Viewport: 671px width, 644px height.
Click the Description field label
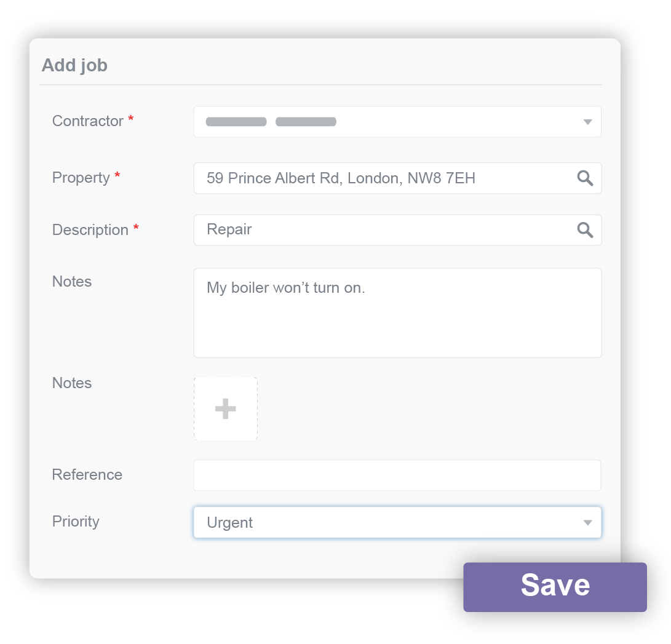[90, 230]
